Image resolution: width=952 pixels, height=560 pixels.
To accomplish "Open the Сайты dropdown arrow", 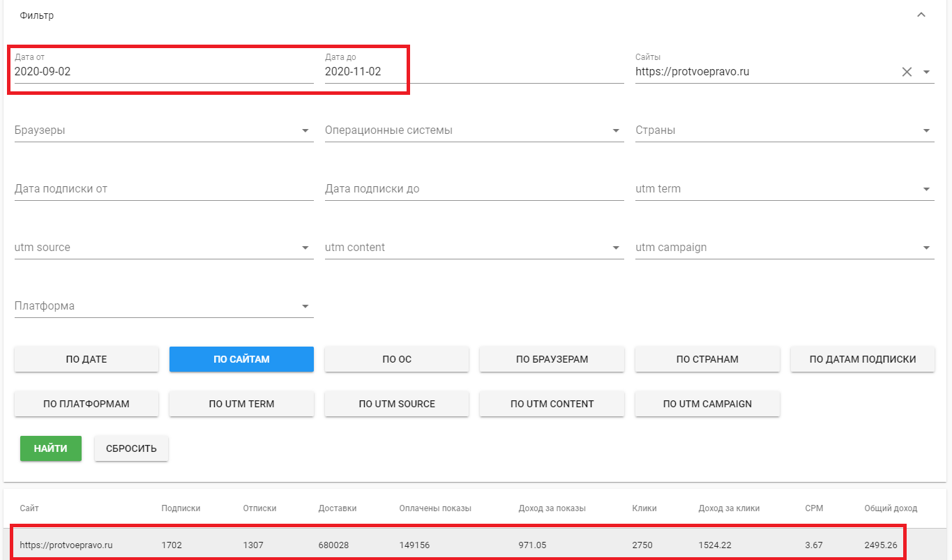I will 927,72.
